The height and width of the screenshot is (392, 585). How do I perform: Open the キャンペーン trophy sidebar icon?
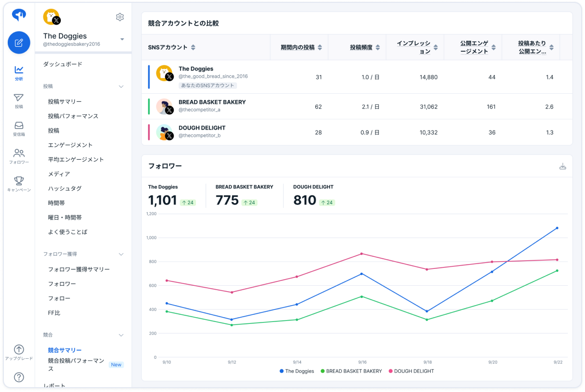19,183
